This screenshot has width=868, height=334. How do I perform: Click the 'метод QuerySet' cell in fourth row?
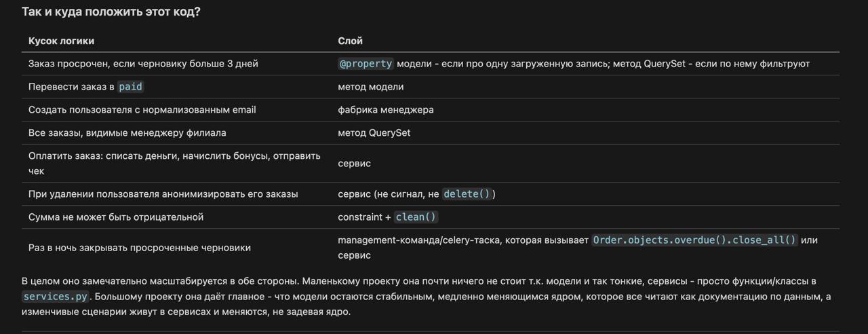[x=374, y=132]
